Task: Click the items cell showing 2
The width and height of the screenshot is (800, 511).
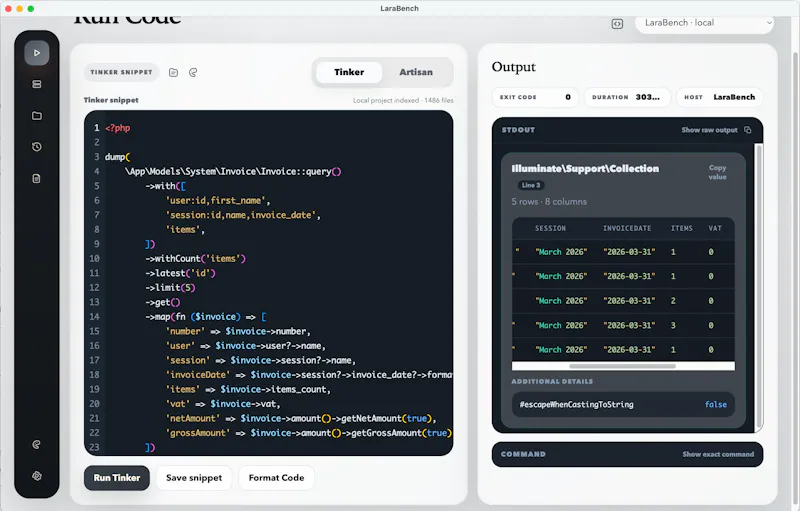Action: pos(673,301)
